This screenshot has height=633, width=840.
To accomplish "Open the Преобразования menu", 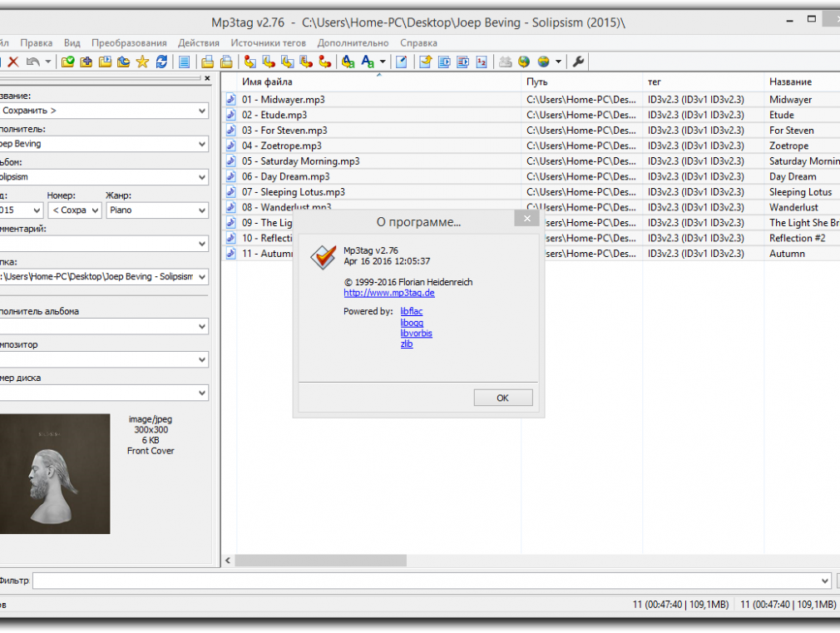I will coord(129,43).
